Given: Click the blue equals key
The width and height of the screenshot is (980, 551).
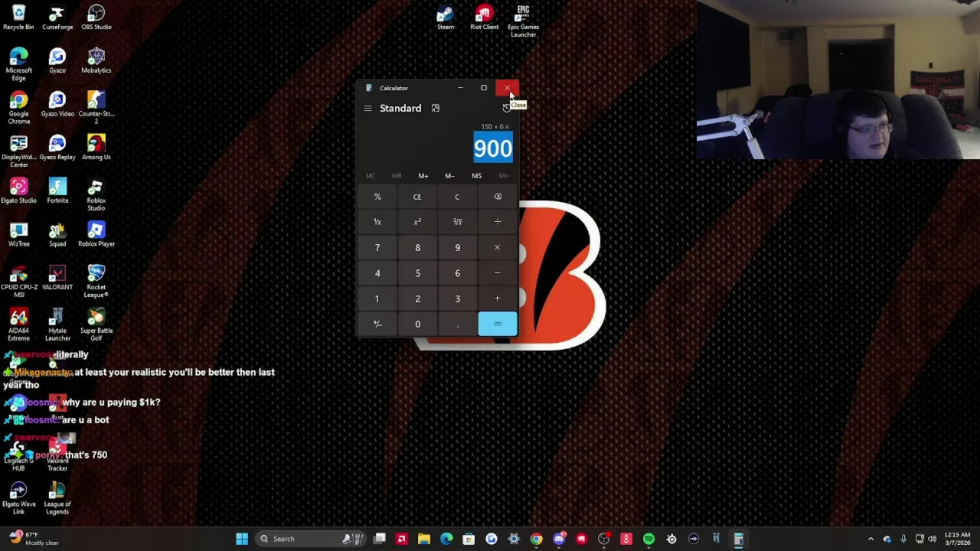Looking at the screenshot, I should 498,324.
